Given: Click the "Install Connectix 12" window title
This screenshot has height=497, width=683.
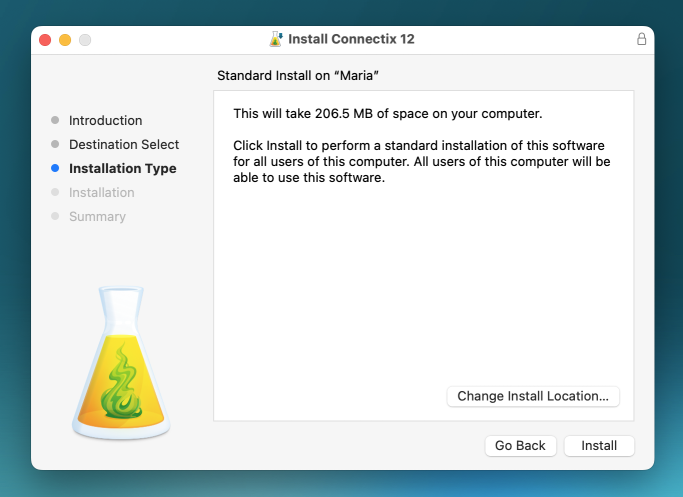Looking at the screenshot, I should coord(351,39).
